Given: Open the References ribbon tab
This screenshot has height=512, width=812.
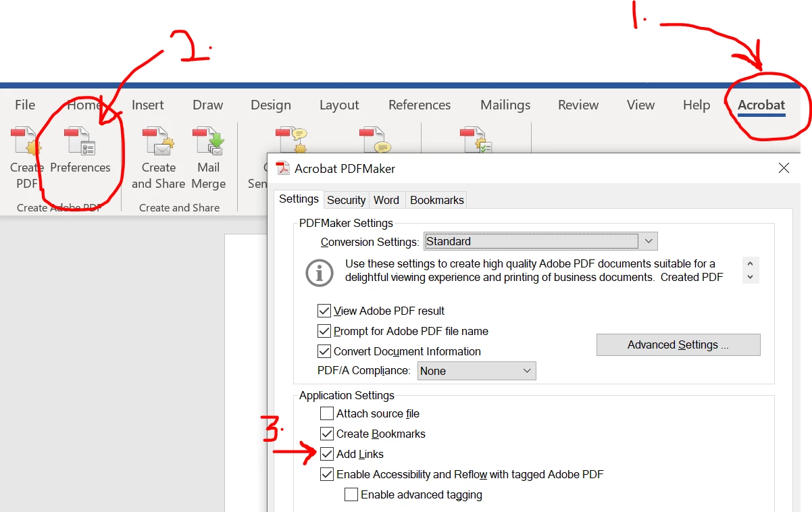Looking at the screenshot, I should point(420,105).
